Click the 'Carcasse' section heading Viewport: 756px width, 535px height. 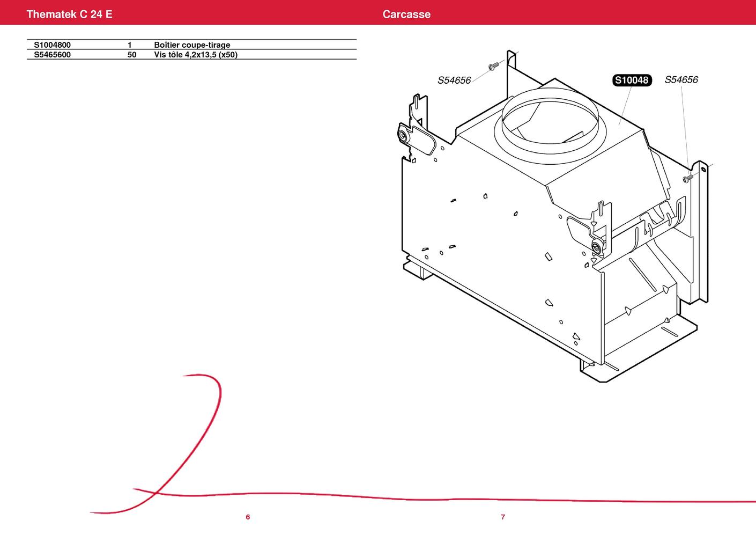click(406, 14)
